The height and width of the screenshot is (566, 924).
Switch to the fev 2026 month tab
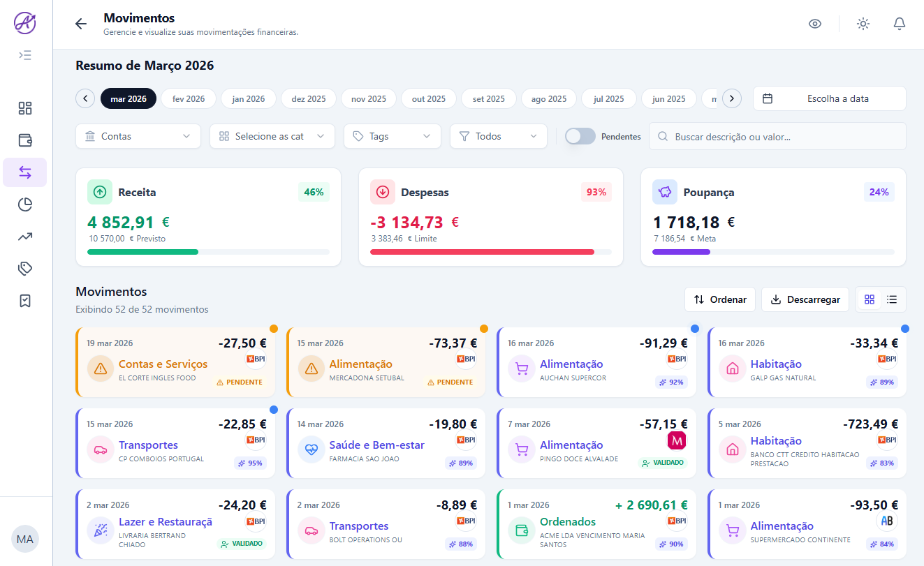tap(188, 98)
